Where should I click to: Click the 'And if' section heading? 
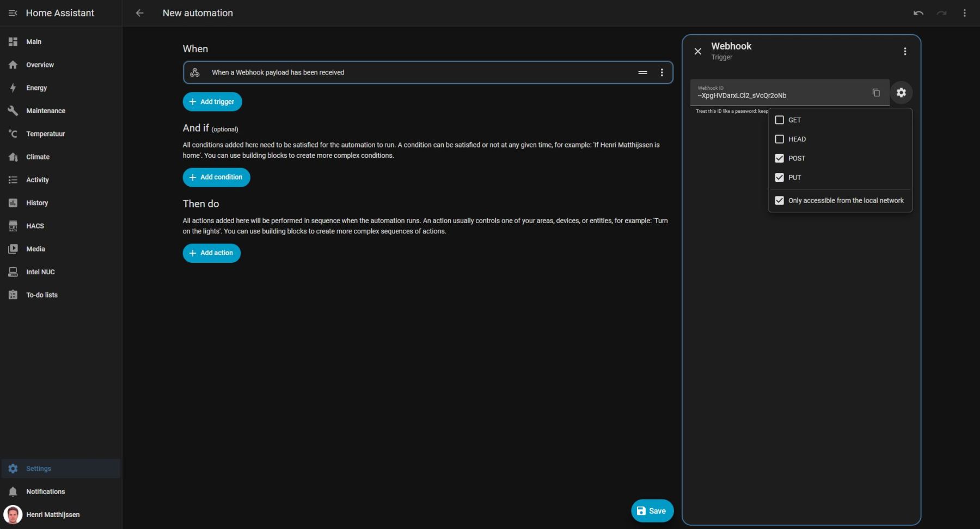[196, 128]
